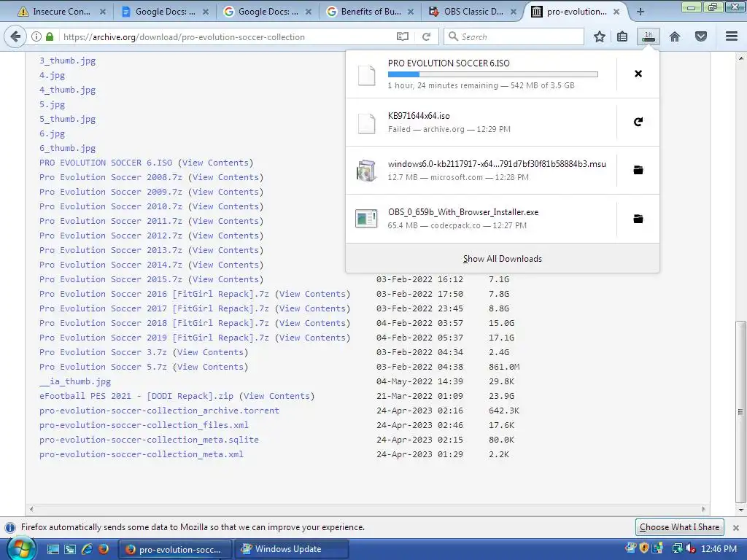
Task: Show bookmarks list icon
Action: click(x=622, y=36)
